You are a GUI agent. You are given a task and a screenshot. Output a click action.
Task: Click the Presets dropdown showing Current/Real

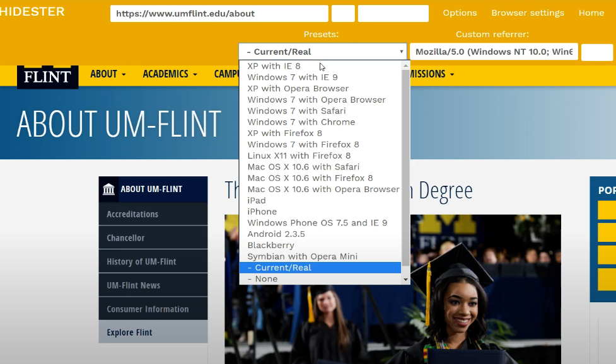[x=323, y=52]
